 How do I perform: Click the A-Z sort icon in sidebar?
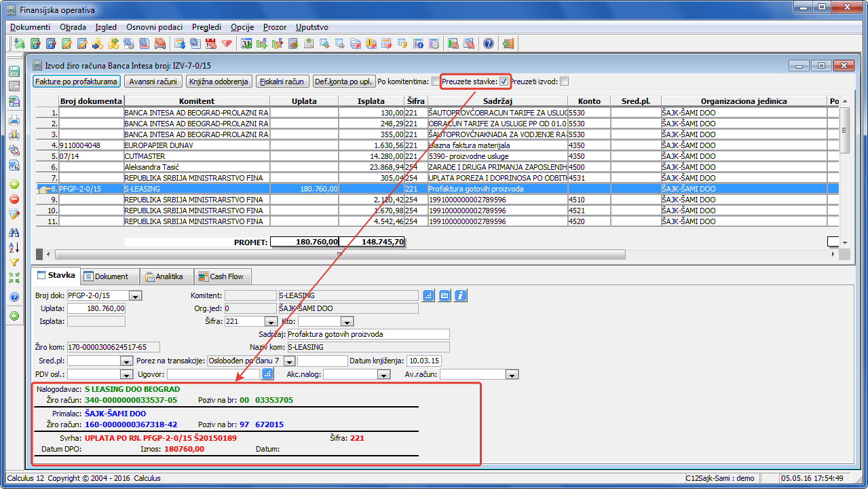tap(14, 247)
